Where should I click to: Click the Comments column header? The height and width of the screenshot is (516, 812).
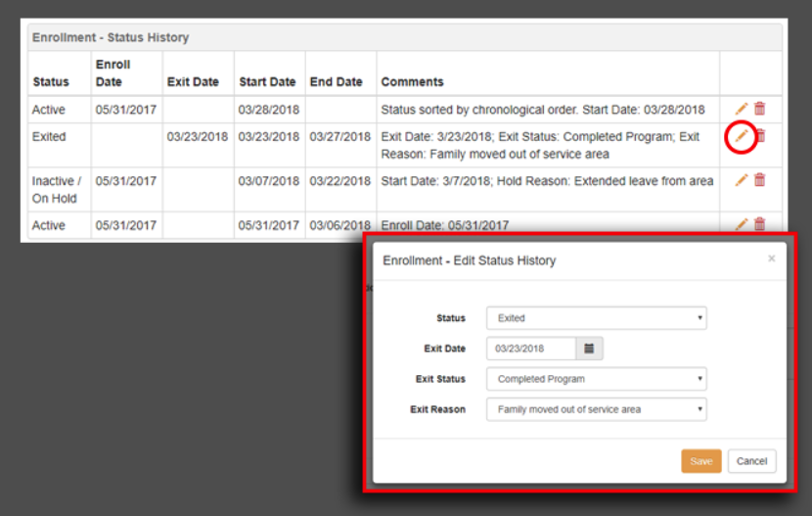(412, 82)
